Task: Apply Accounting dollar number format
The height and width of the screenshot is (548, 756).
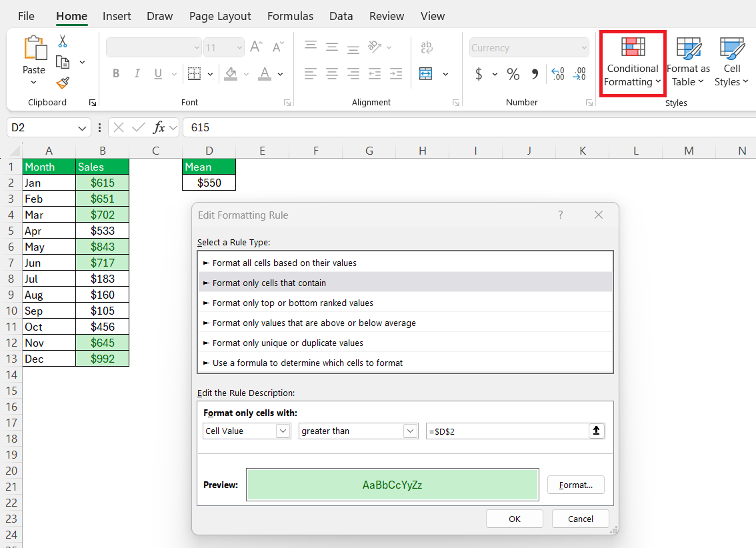Action: (x=479, y=74)
